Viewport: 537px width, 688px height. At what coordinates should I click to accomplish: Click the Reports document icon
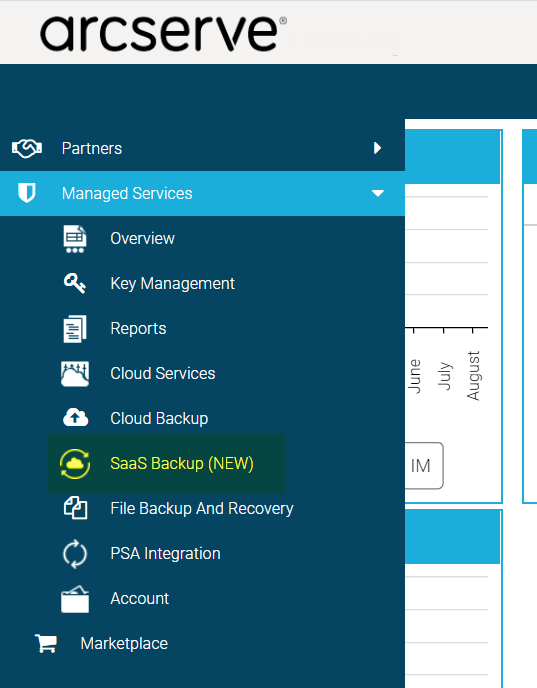(75, 329)
